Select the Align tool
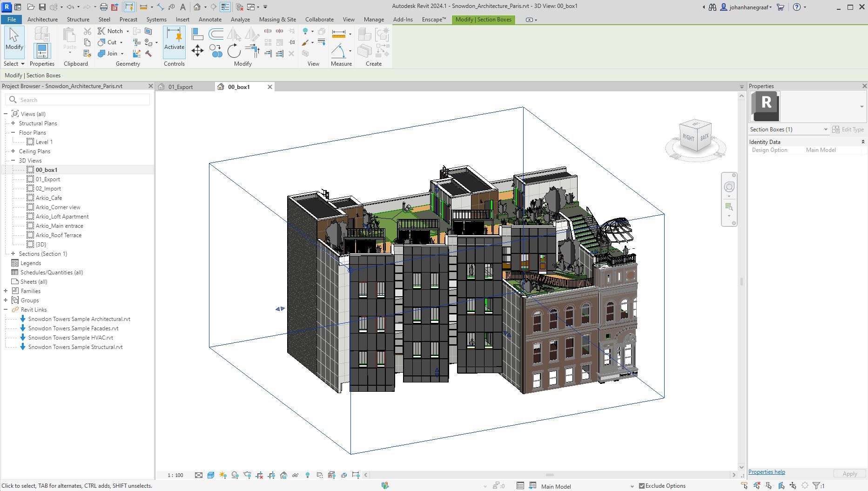Image resolution: width=868 pixels, height=491 pixels. click(x=197, y=34)
